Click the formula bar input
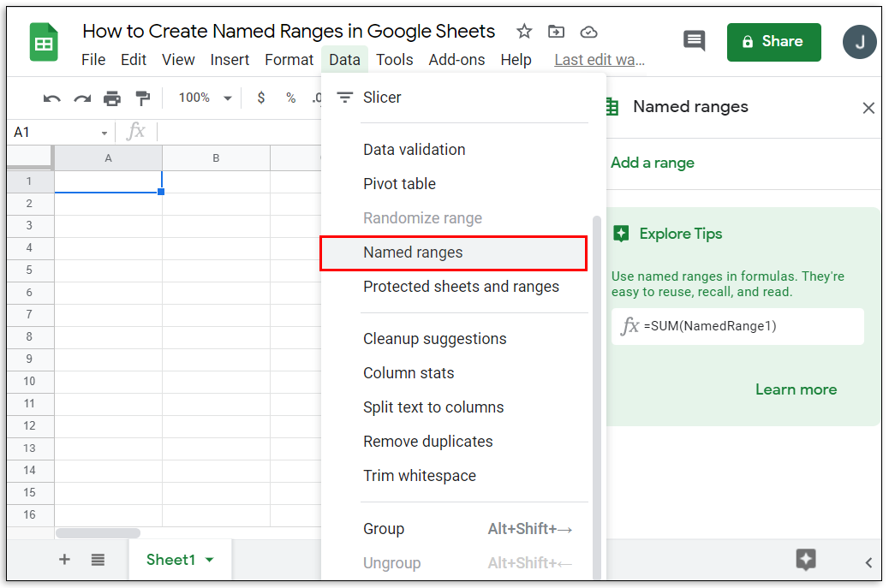889x588 pixels. pyautogui.click(x=238, y=132)
